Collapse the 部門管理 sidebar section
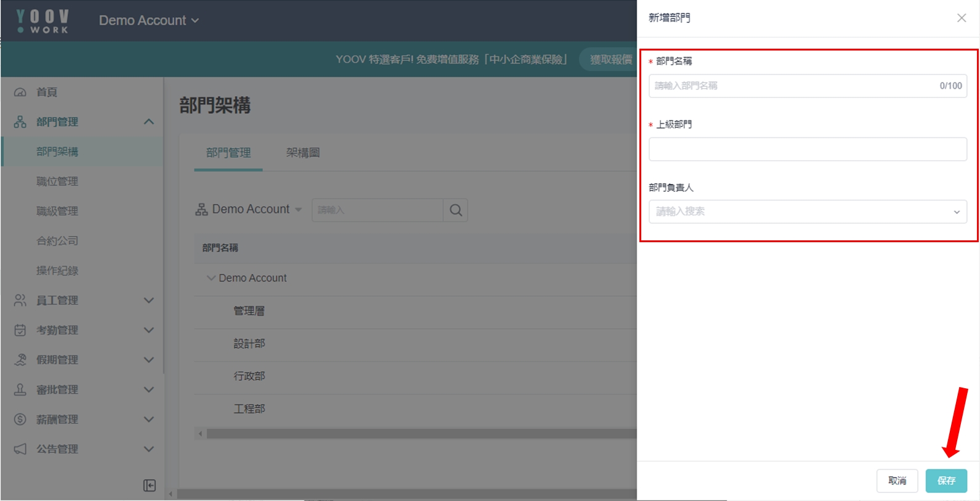The image size is (980, 501). [148, 122]
